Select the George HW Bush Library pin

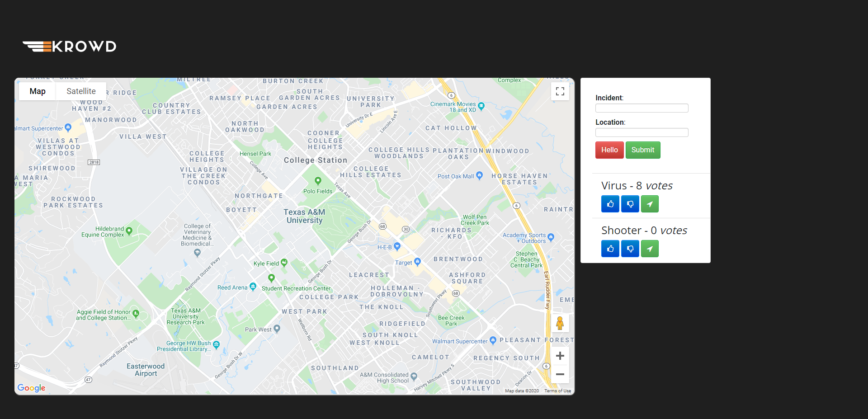pyautogui.click(x=216, y=345)
